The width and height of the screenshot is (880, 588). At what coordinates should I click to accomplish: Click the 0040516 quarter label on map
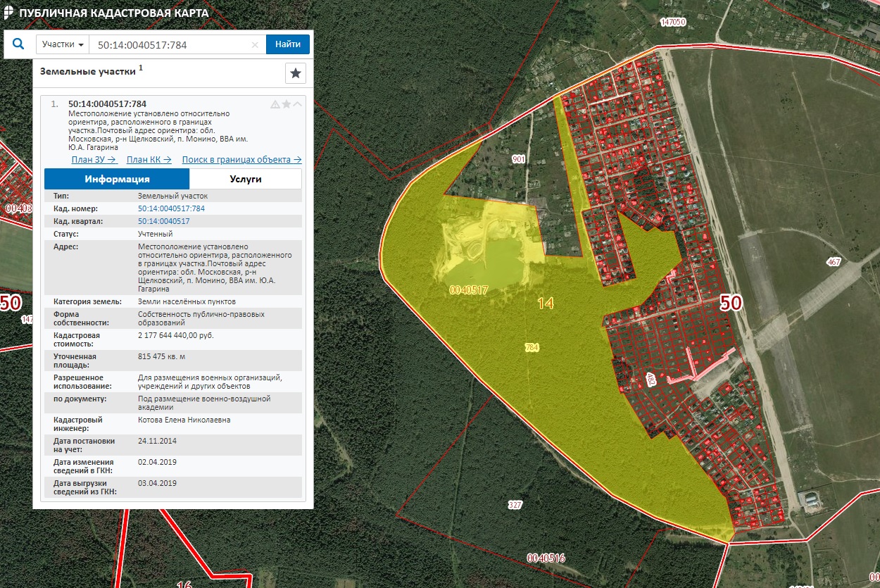(546, 558)
